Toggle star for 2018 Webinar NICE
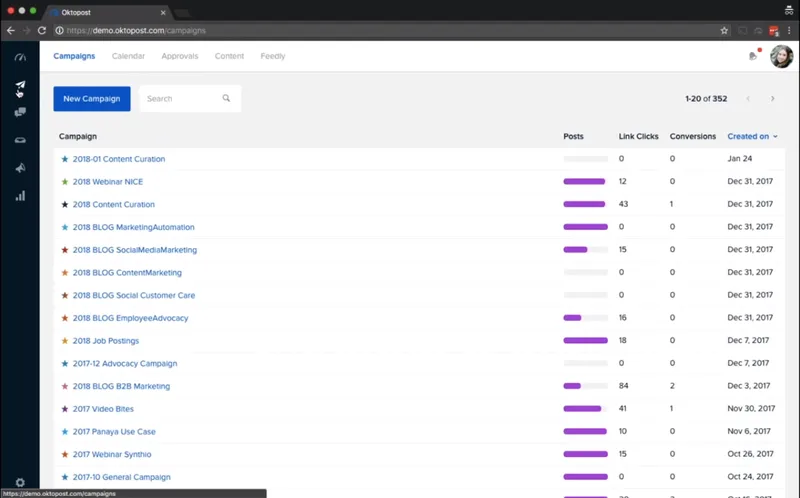The width and height of the screenshot is (800, 498). (x=65, y=182)
